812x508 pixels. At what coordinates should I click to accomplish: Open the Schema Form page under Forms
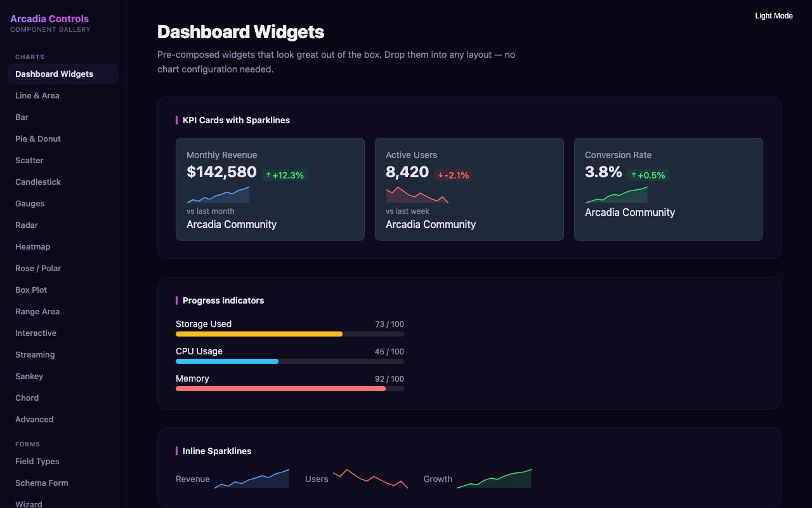pos(41,483)
